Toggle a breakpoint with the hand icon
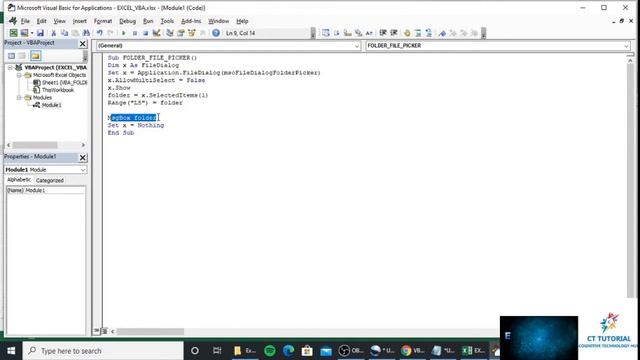640x360 pixels. 407,33
